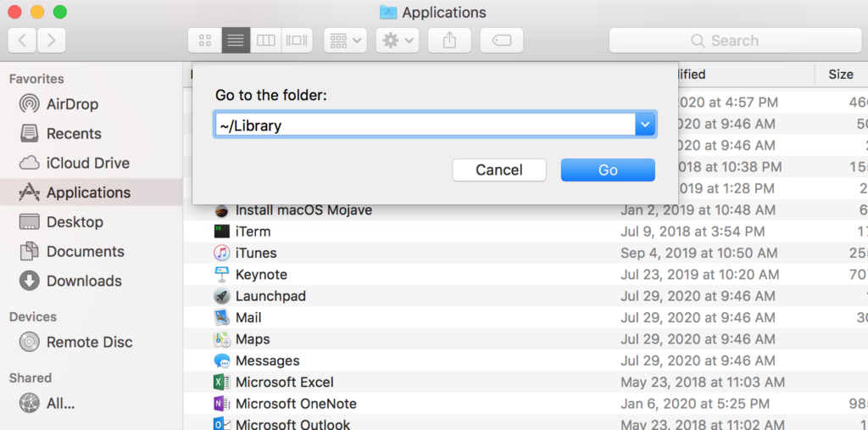Expand the folder path history dropdown
Image resolution: width=868 pixels, height=430 pixels.
click(x=645, y=125)
